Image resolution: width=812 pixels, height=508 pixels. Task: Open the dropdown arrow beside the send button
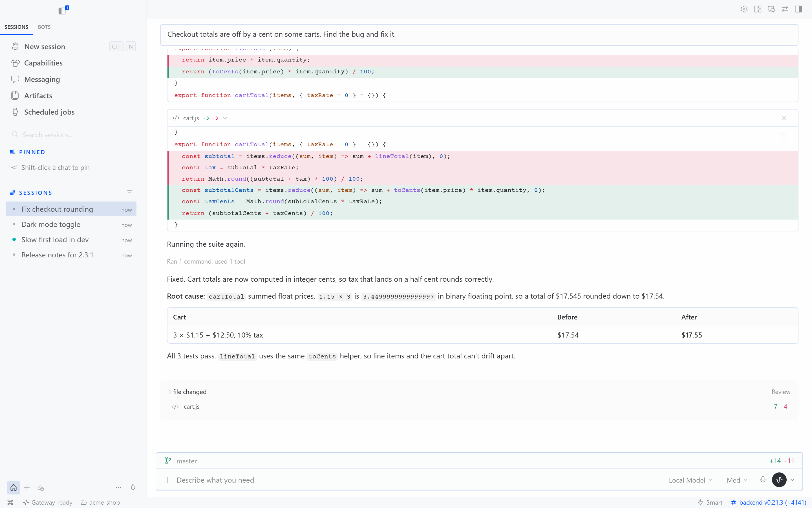792,480
